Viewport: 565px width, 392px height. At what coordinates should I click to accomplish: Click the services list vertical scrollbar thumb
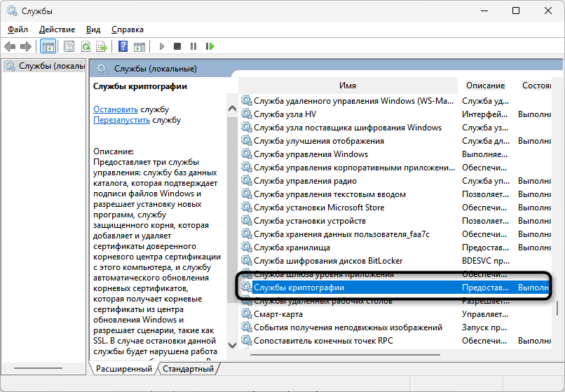click(557, 309)
